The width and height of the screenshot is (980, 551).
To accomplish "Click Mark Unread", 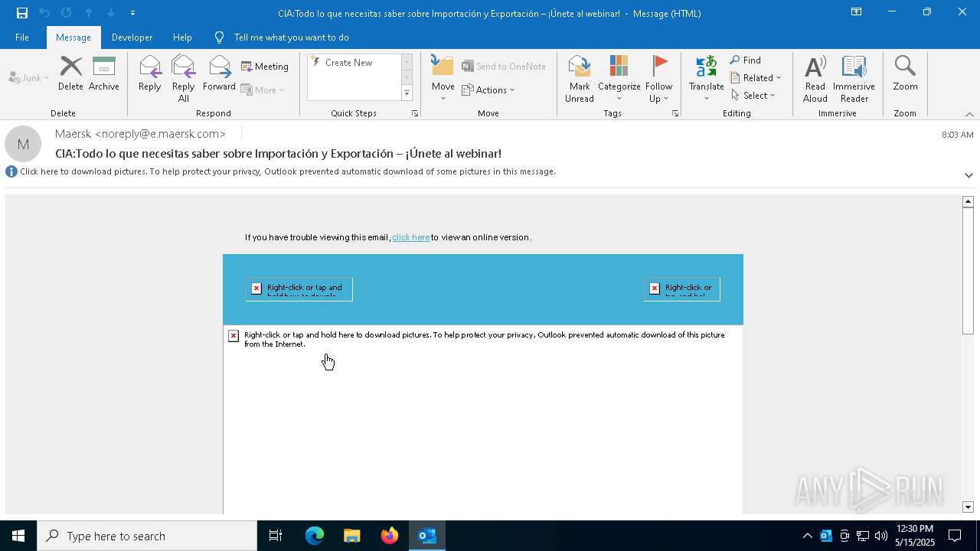I will coord(580,79).
